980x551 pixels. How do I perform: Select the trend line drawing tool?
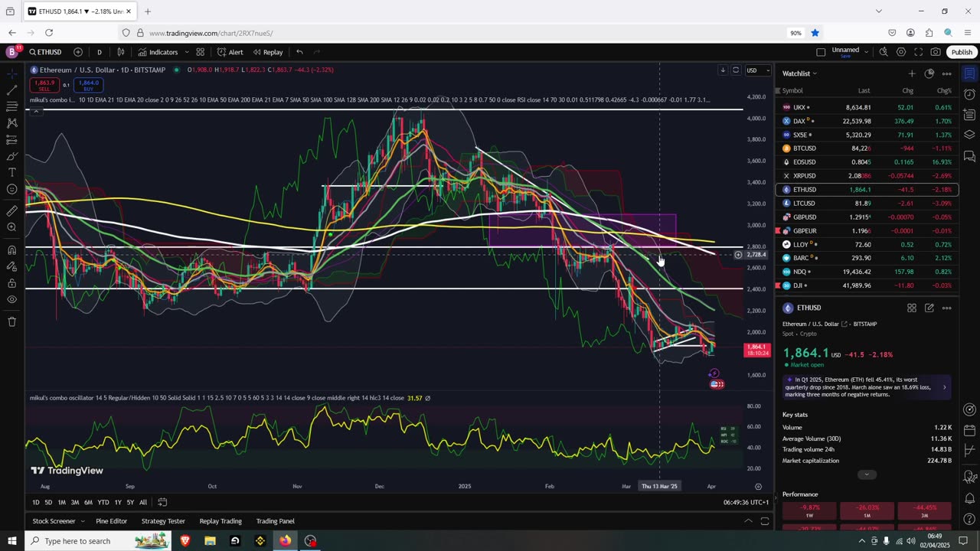click(11, 90)
